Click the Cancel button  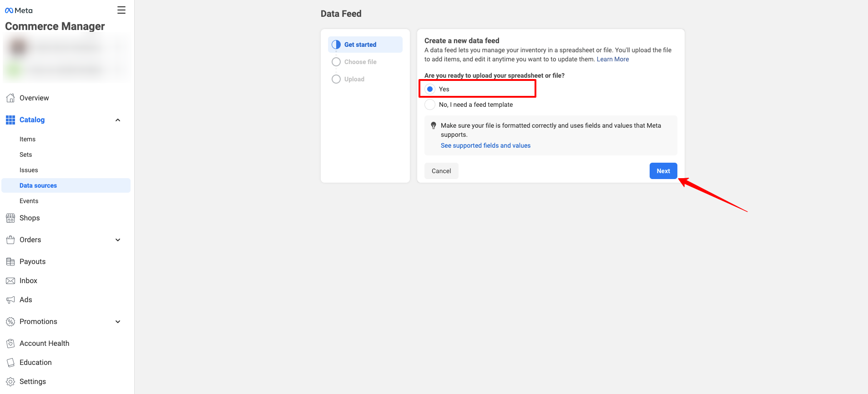[441, 171]
